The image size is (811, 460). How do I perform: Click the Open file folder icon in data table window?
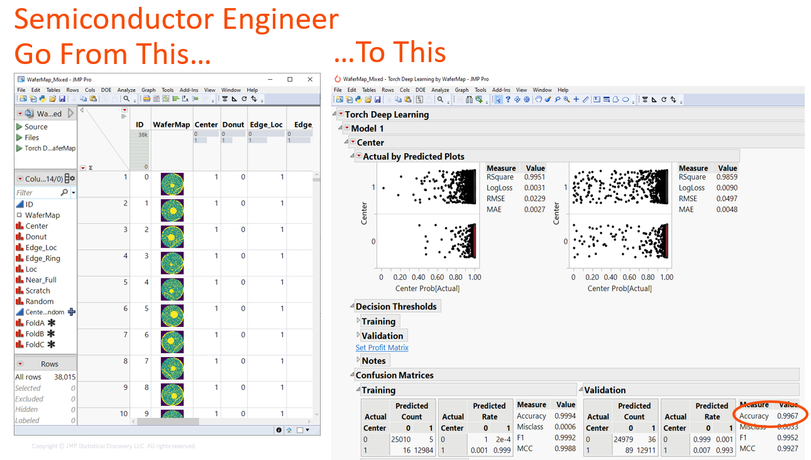click(x=52, y=98)
